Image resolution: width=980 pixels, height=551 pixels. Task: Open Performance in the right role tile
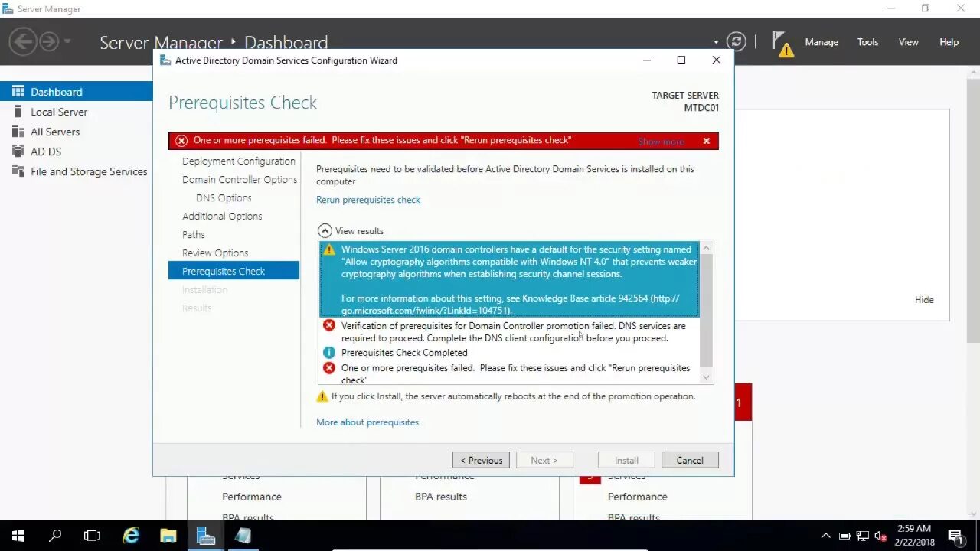coord(638,497)
